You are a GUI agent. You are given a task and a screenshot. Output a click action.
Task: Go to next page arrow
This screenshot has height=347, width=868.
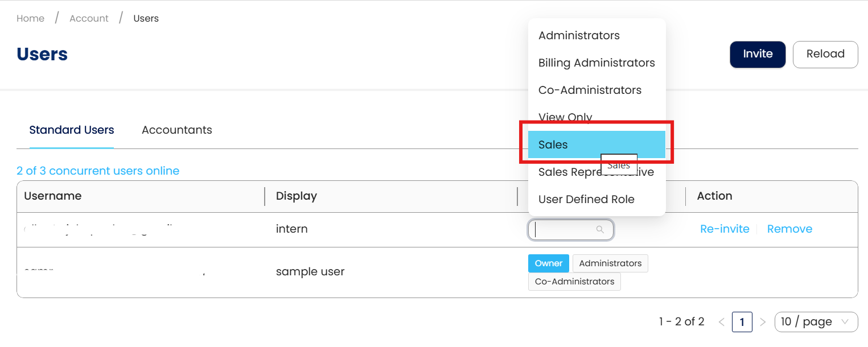763,322
